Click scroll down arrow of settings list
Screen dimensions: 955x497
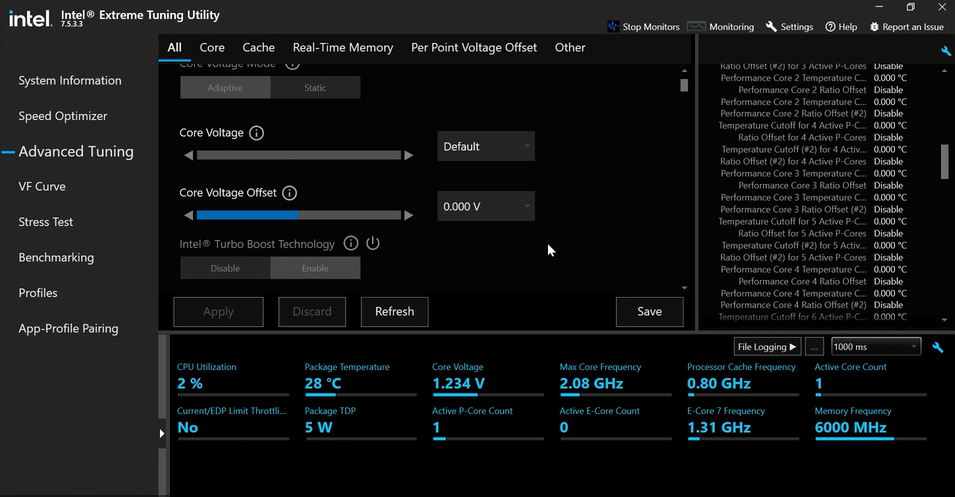click(x=945, y=319)
